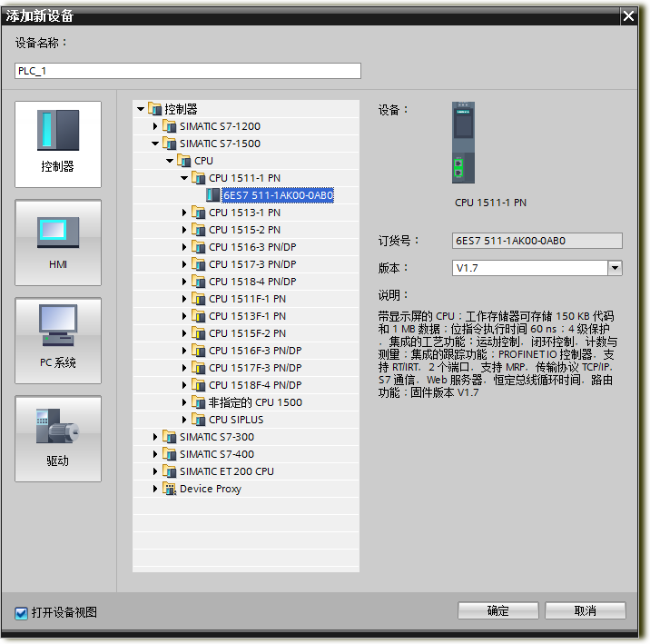Click the folder icon next to CPU 1511F-1 PN
The height and width of the screenshot is (644, 650).
(198, 299)
